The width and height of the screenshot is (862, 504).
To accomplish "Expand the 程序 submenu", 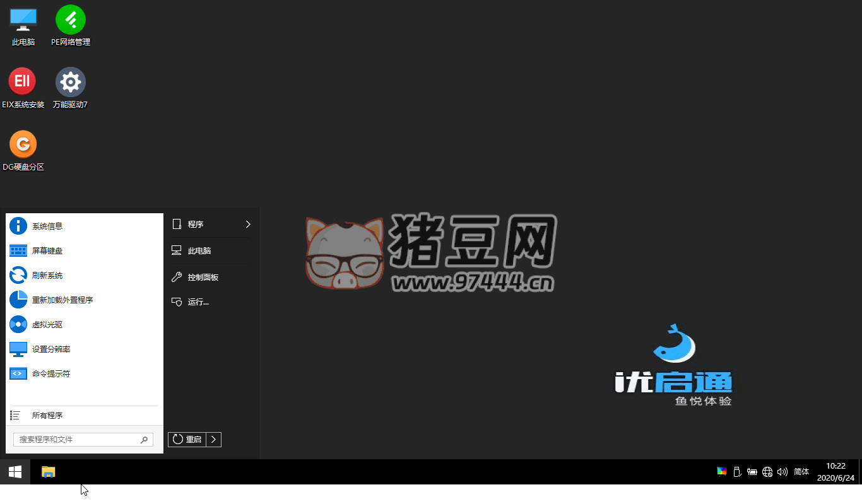I will pos(211,224).
